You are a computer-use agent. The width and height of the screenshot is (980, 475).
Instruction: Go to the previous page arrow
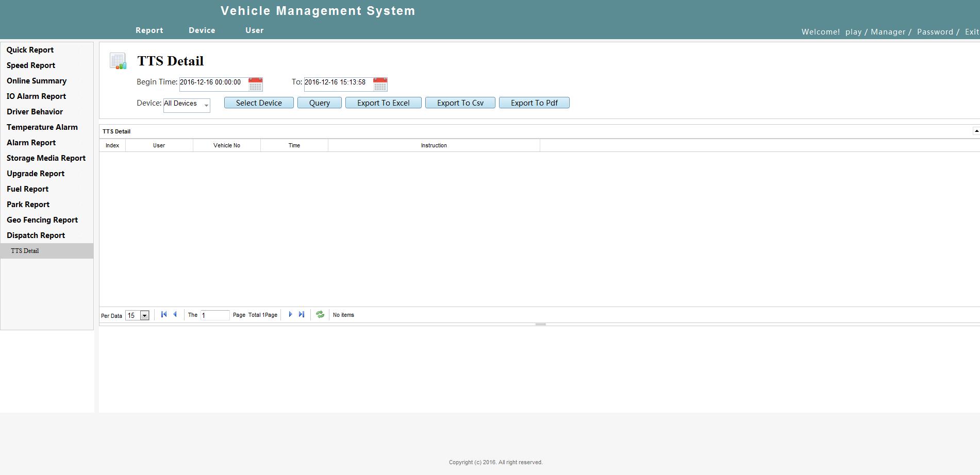click(175, 314)
